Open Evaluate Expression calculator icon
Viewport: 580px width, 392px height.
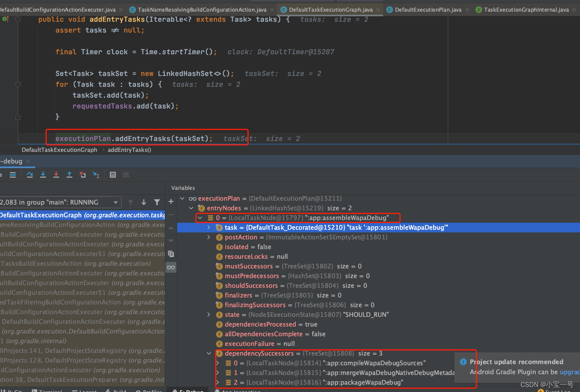point(113,175)
